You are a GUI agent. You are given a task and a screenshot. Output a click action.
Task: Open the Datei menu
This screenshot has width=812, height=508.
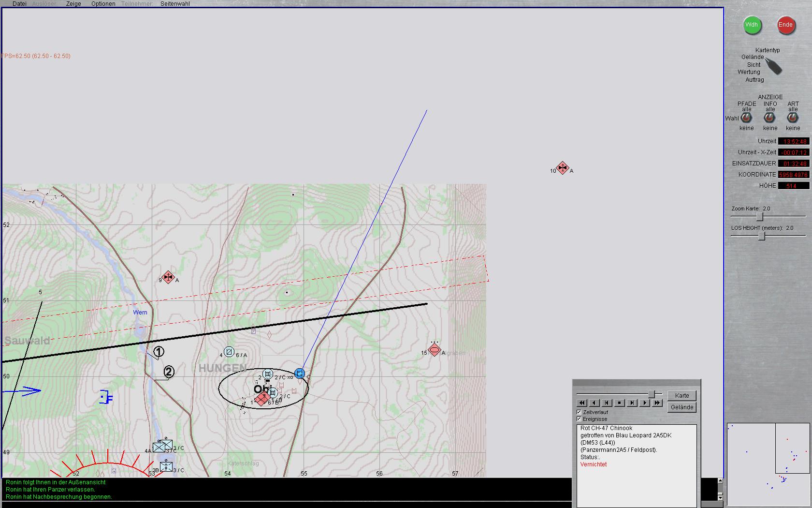click(x=19, y=4)
